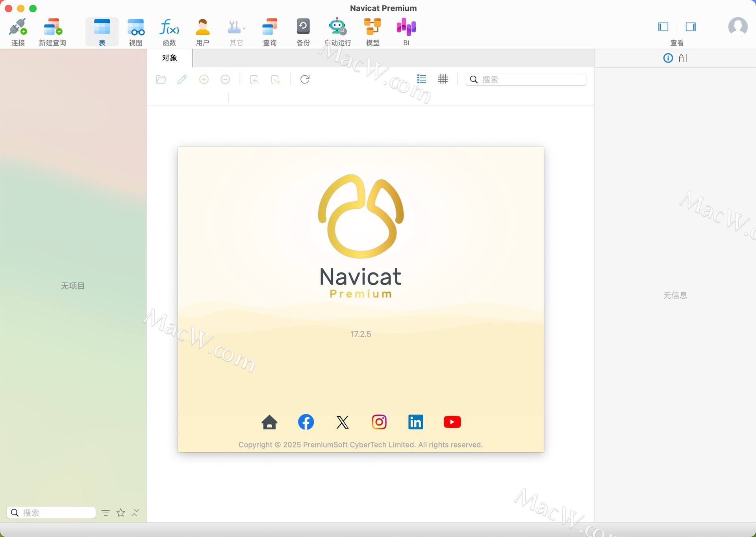This screenshot has width=756, height=537.
Task: Open the user account avatar
Action: 738,27
